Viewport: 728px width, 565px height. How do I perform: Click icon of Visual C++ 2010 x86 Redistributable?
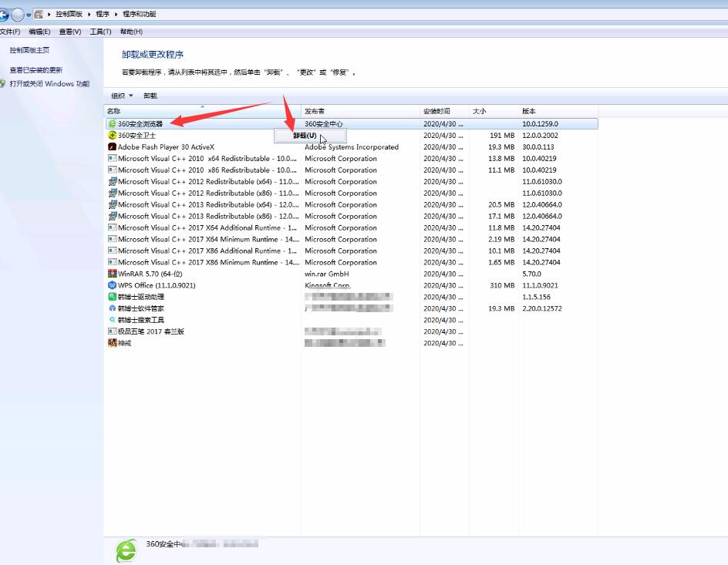112,170
